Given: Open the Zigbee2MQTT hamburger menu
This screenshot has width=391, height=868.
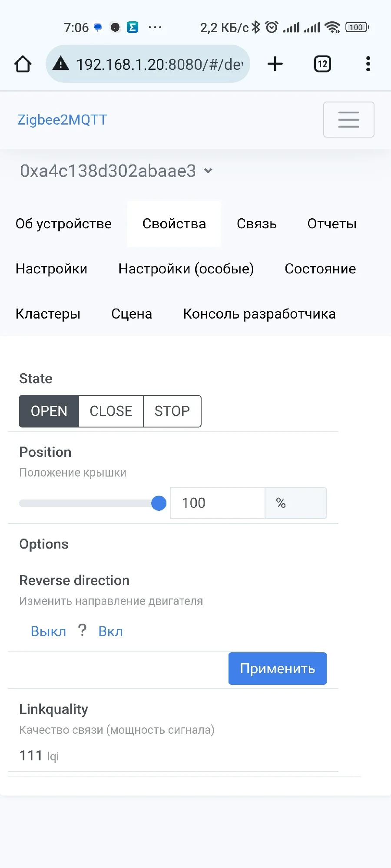Looking at the screenshot, I should coord(348,120).
